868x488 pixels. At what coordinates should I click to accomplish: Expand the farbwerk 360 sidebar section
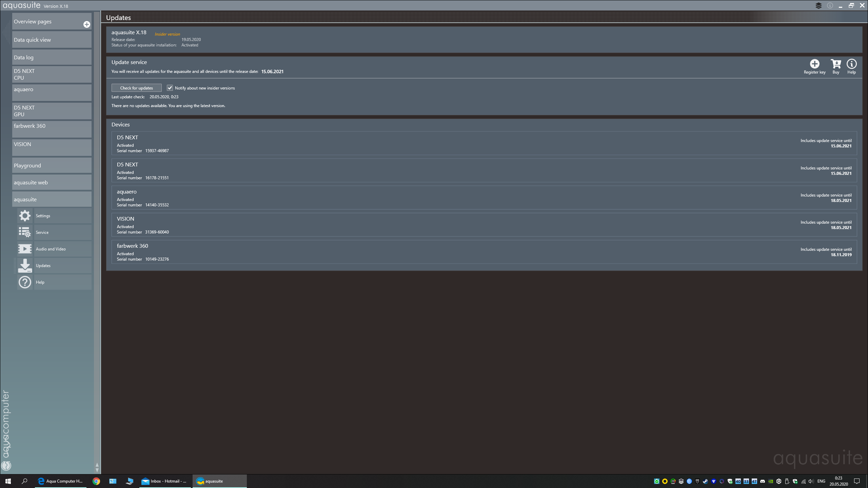(x=52, y=129)
